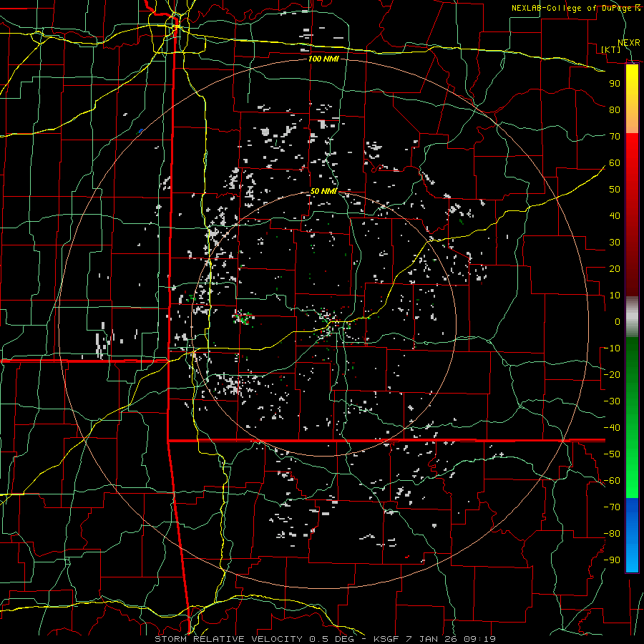This screenshot has height=644, width=644.
Task: Click the positive 30 scale value
Action: tap(615, 243)
